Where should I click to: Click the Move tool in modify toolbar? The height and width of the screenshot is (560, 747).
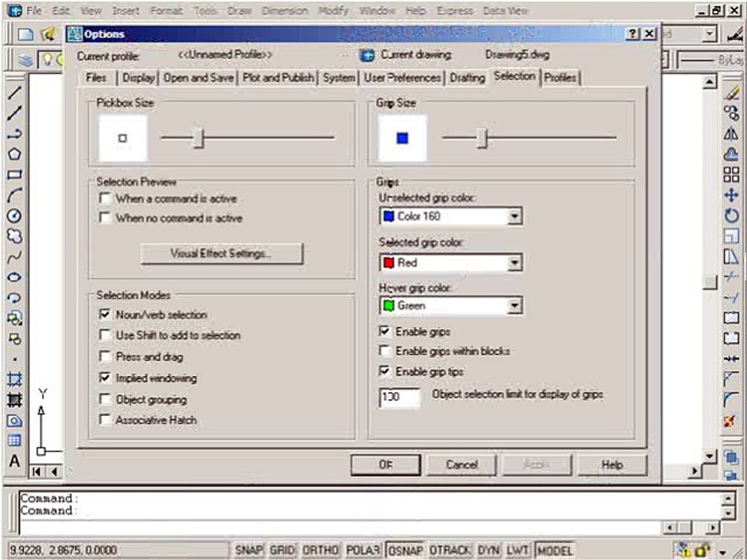tap(731, 194)
